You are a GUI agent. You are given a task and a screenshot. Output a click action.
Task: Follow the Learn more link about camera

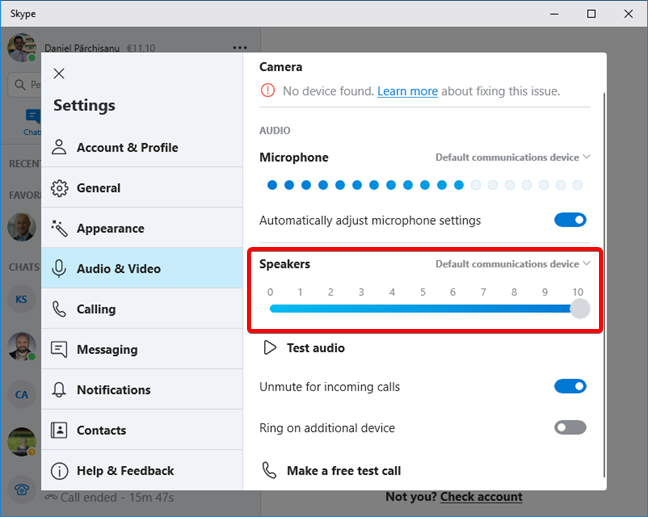tap(407, 91)
